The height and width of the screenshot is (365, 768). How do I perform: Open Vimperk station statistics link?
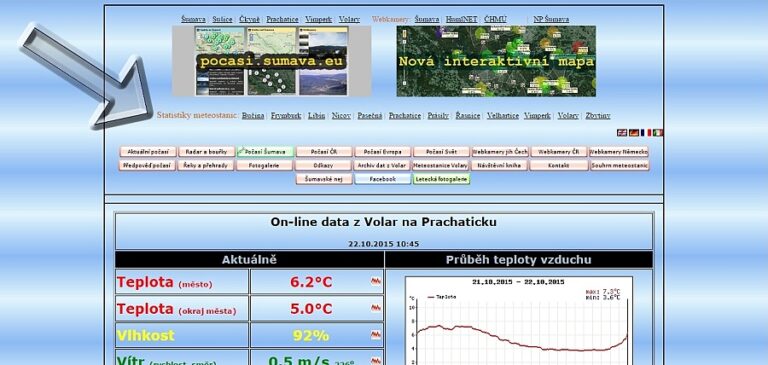coord(537,116)
